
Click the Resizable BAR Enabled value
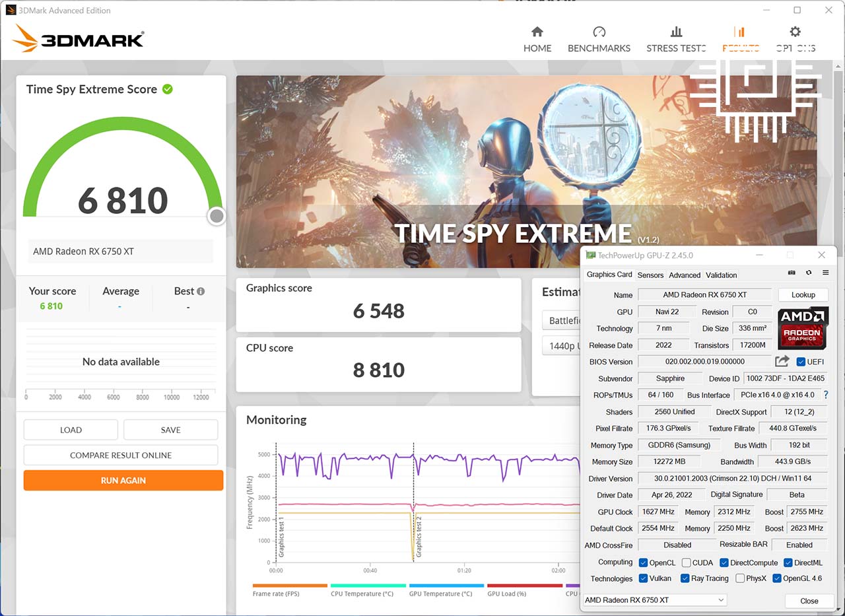pyautogui.click(x=799, y=545)
